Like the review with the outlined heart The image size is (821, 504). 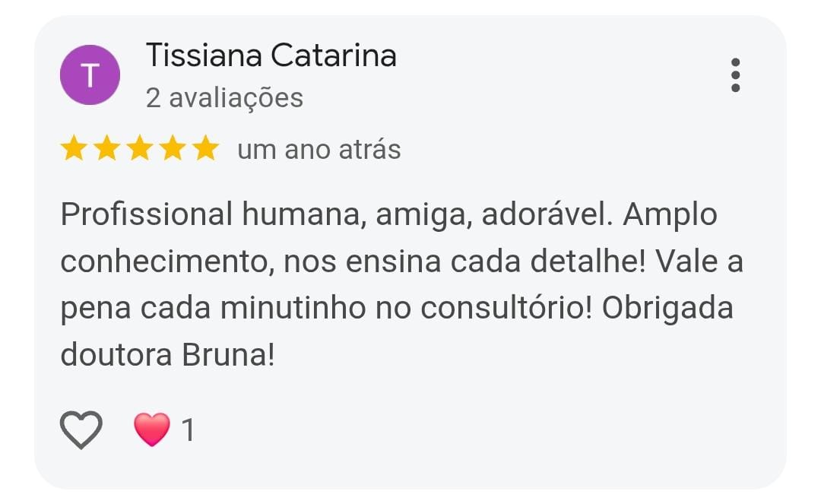[x=81, y=430]
